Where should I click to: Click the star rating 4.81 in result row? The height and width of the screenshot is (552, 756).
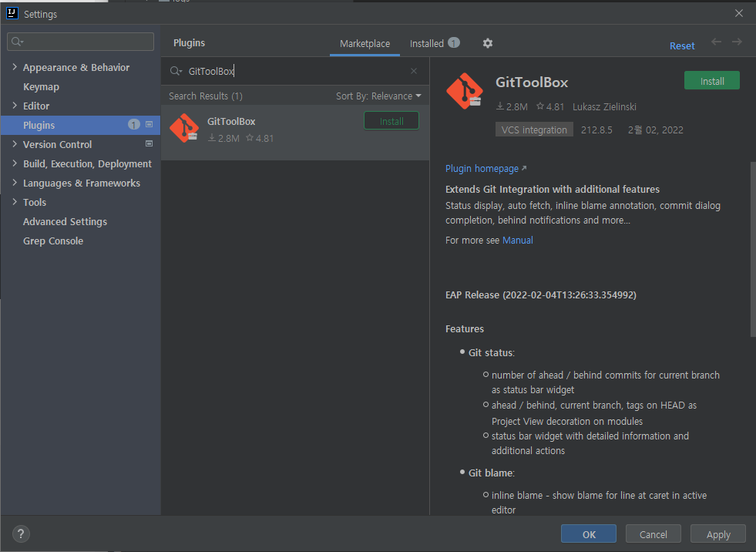[x=260, y=139]
